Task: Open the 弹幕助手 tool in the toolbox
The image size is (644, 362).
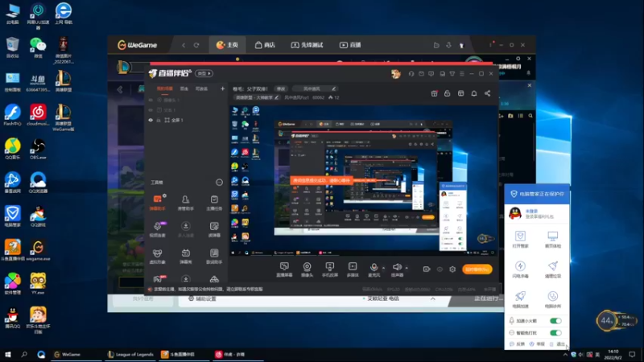Action: pos(157,203)
